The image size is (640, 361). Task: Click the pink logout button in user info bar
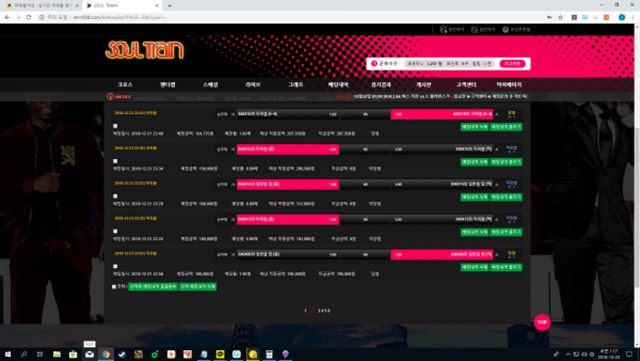coord(512,64)
